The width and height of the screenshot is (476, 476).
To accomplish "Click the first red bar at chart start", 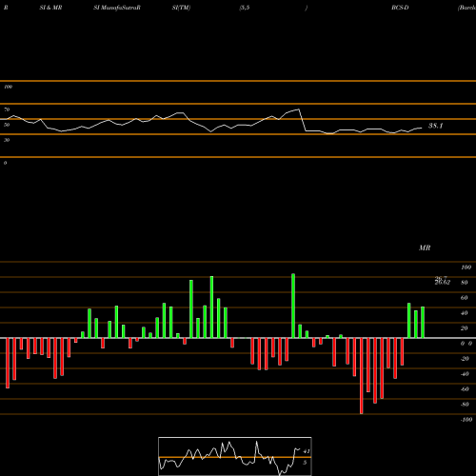I will tap(8, 363).
